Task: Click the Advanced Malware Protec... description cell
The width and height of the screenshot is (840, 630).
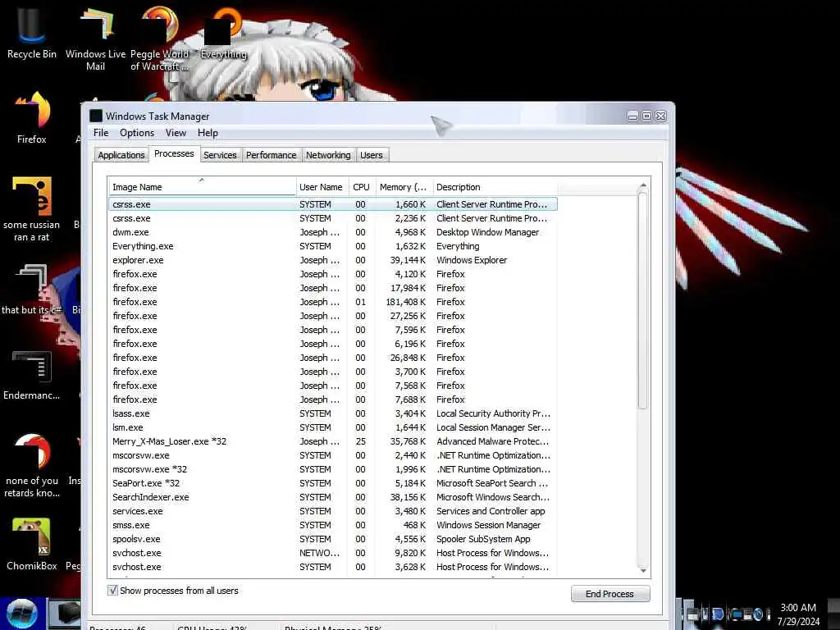Action: pyautogui.click(x=492, y=441)
